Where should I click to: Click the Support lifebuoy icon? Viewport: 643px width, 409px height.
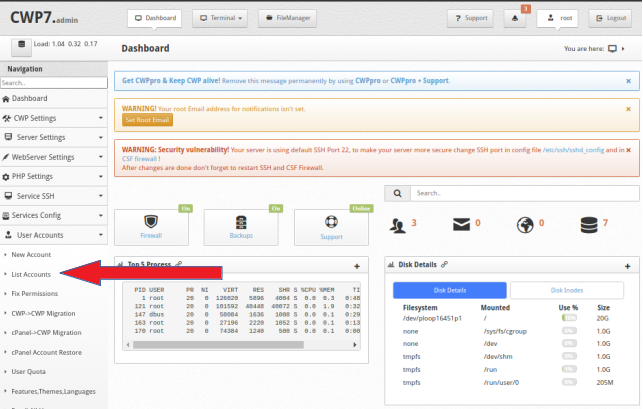(331, 222)
